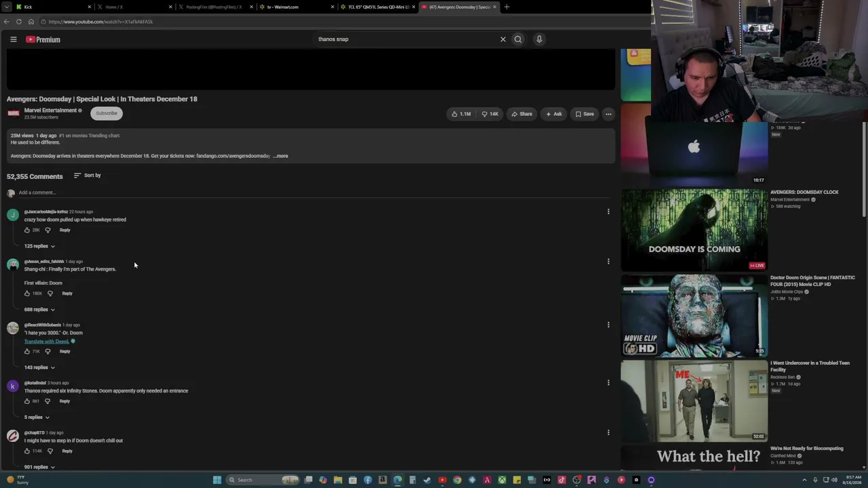Viewport: 868px width, 488px height.
Task: Open the Sort by comments dropdown
Action: coord(87,176)
